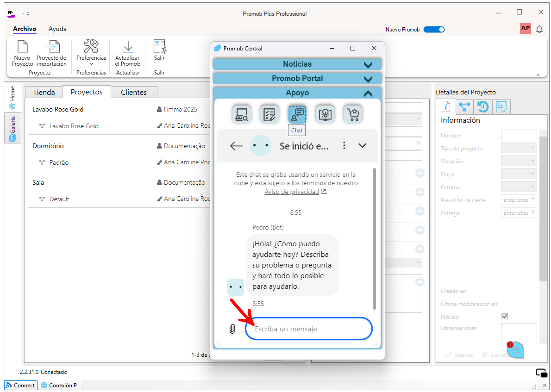Viewport: 551px width, 392px height.
Task: Click the chat three-dot options menu
Action: (344, 145)
